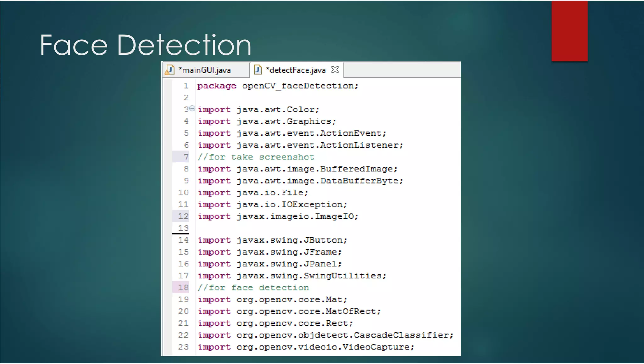Select the detectFace.java tab label

296,70
